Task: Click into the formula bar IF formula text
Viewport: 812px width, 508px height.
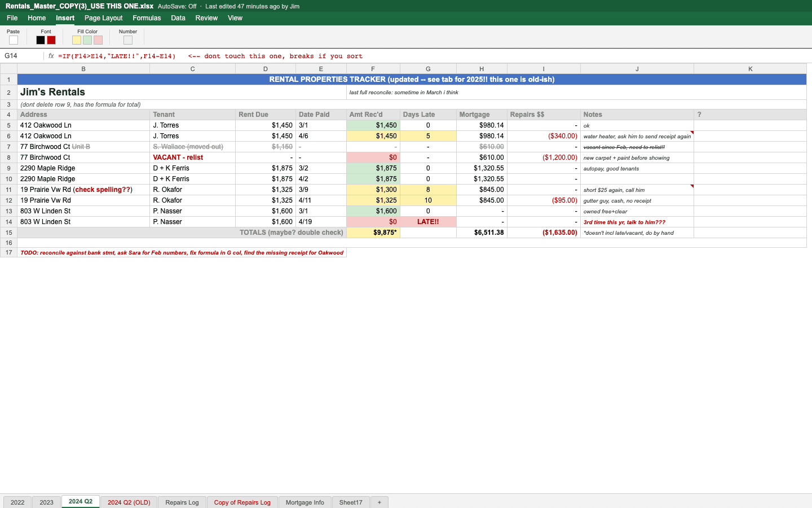Action: pos(117,56)
